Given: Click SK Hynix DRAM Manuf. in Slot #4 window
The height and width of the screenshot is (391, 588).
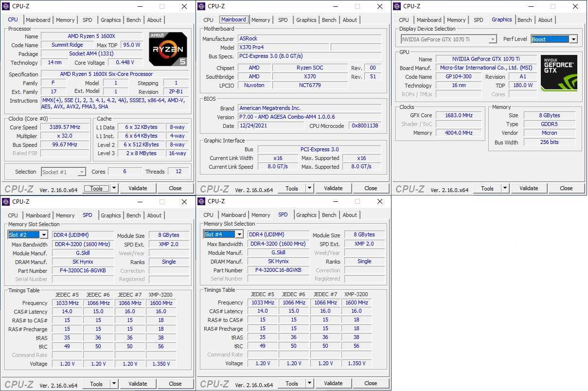Looking at the screenshot, I should (278, 262).
